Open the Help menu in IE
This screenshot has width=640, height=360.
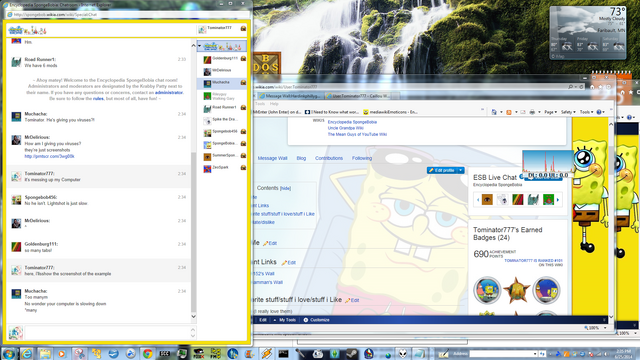click(x=274, y=104)
